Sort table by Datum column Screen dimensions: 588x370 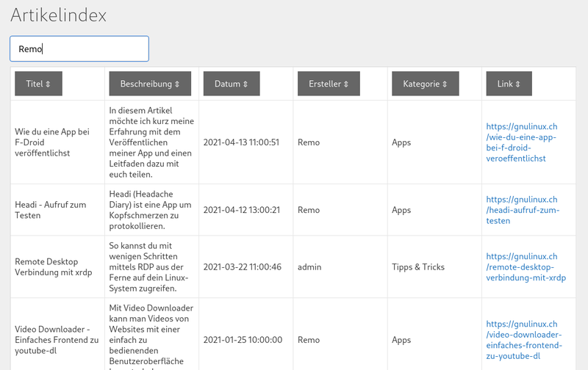pyautogui.click(x=232, y=84)
